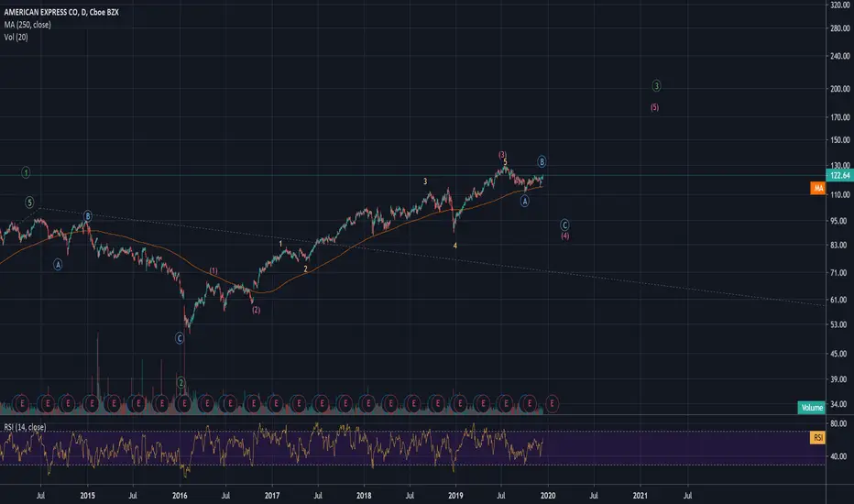This screenshot has height=504, width=854.
Task: Click the 2018 label on the time axis
Action: [364, 495]
